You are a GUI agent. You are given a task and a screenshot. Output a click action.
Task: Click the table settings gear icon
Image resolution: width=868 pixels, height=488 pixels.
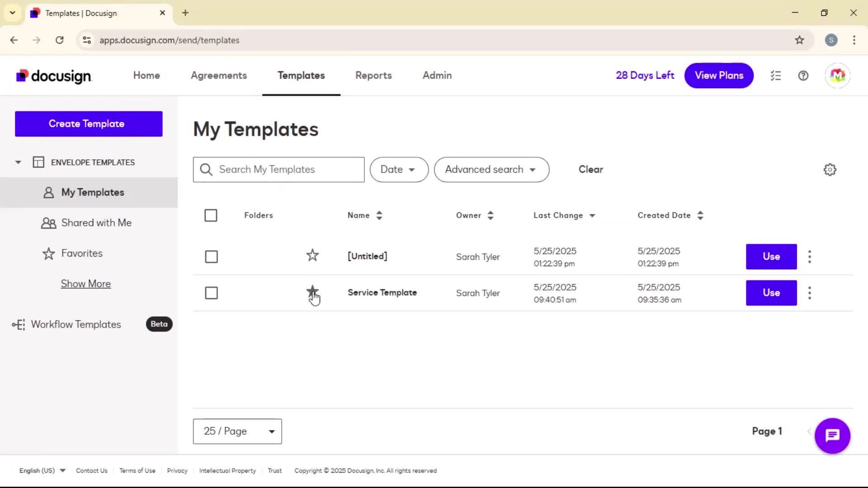830,170
